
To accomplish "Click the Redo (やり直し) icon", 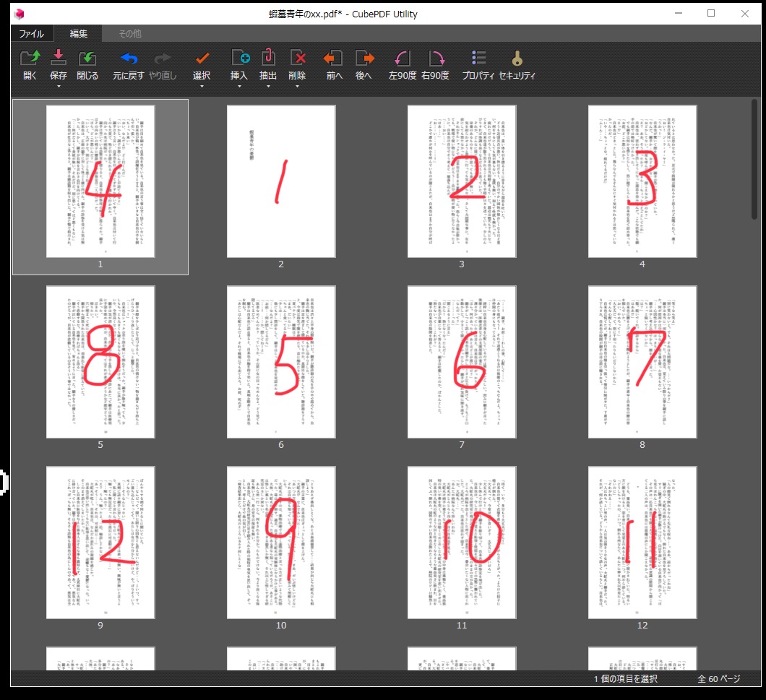I will click(162, 58).
